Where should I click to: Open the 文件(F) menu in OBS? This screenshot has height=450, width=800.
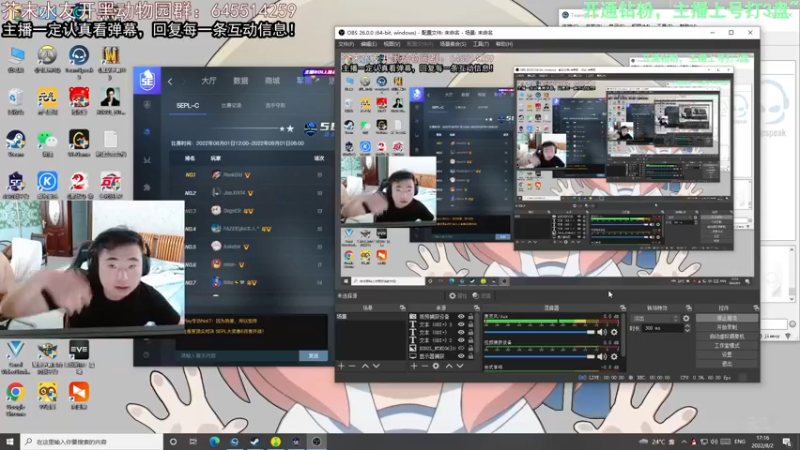click(346, 44)
